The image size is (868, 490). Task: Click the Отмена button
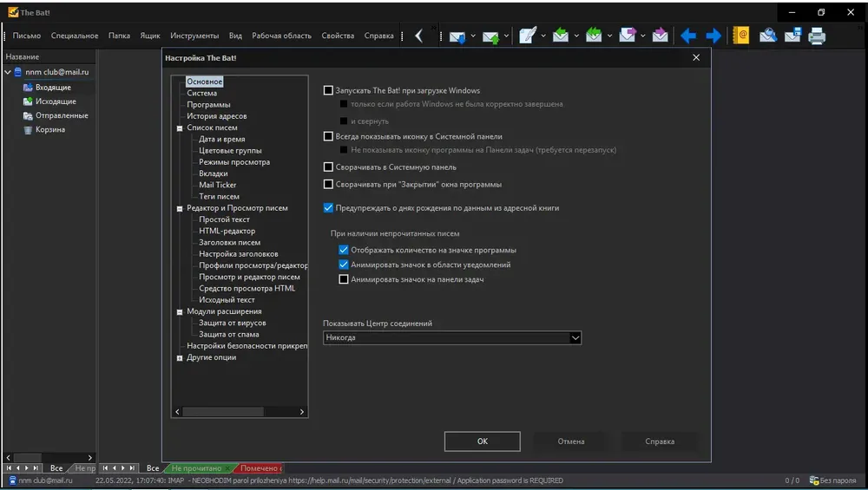coord(571,441)
